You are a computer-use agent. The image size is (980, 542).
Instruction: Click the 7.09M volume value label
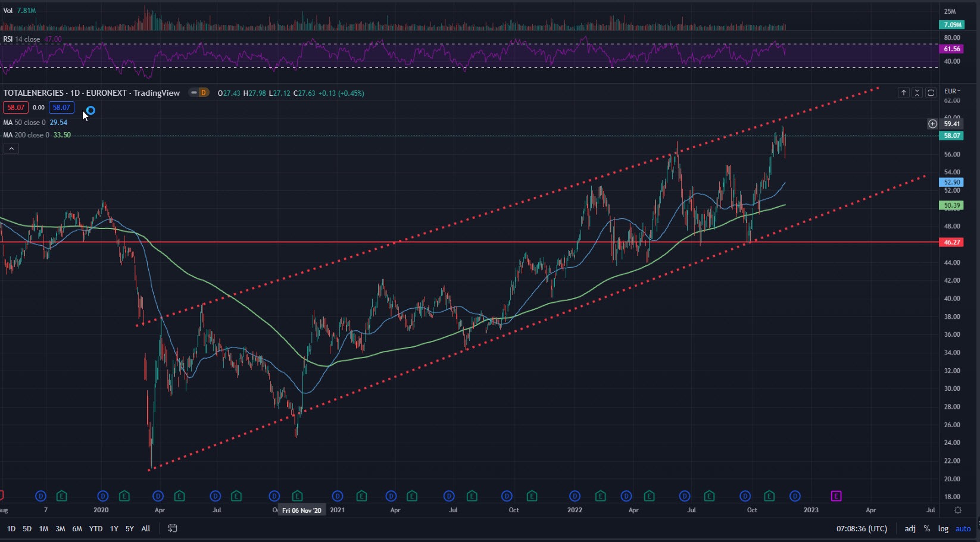tap(951, 24)
